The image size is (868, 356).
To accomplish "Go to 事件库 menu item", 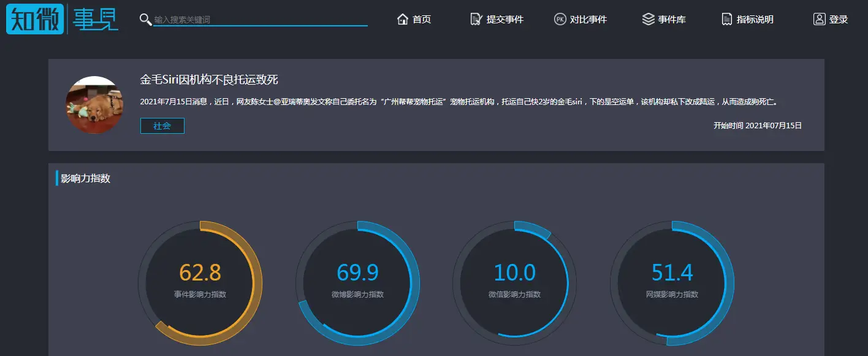I will click(x=672, y=20).
